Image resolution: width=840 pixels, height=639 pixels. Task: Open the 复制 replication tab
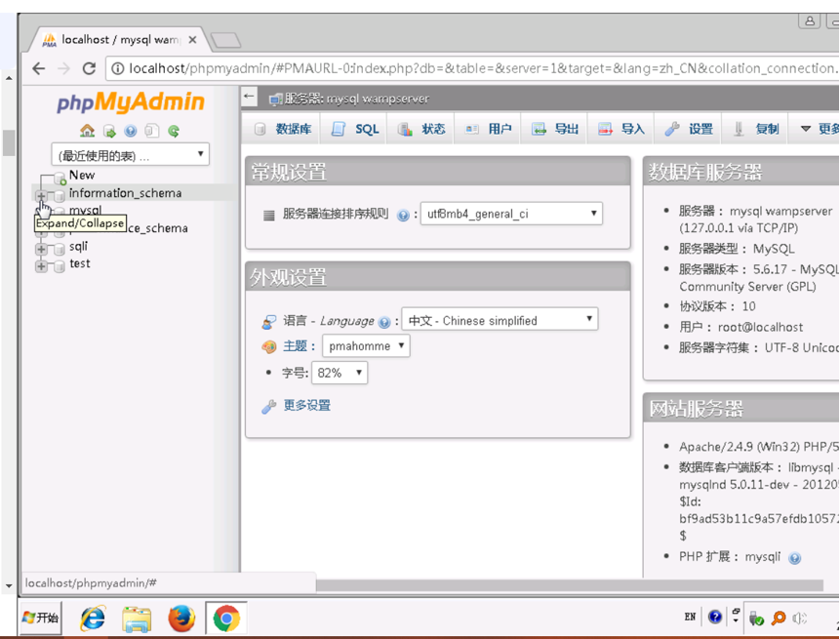tap(755, 129)
